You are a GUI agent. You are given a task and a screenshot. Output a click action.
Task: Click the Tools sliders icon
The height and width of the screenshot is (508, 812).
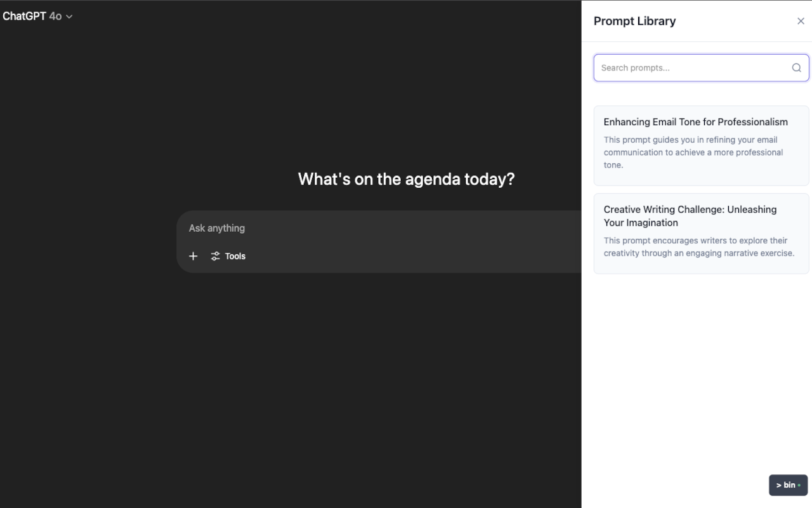tap(216, 256)
